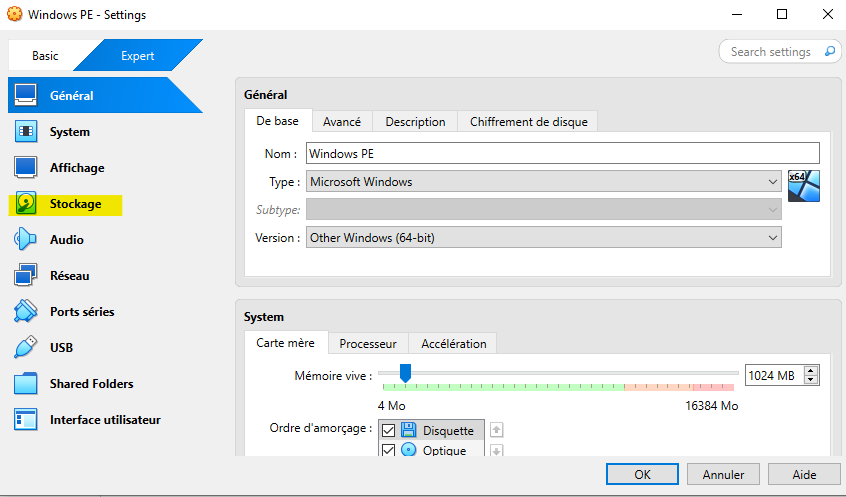Click the OK button

(642, 474)
